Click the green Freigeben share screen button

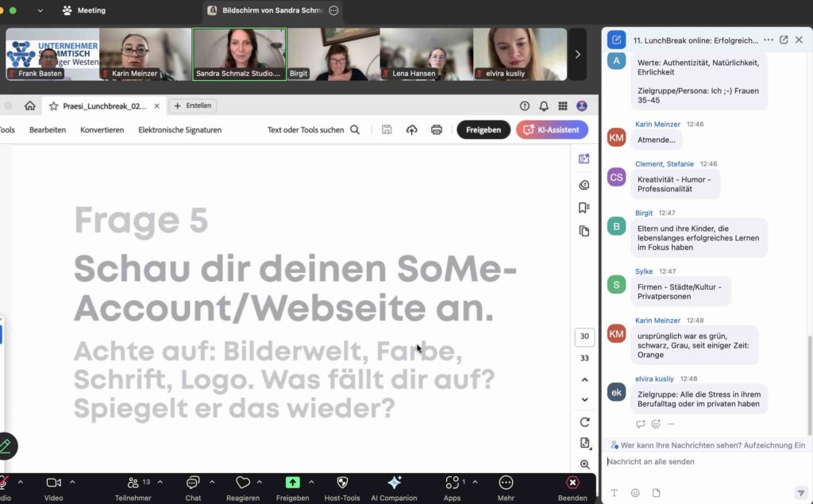coord(292,488)
